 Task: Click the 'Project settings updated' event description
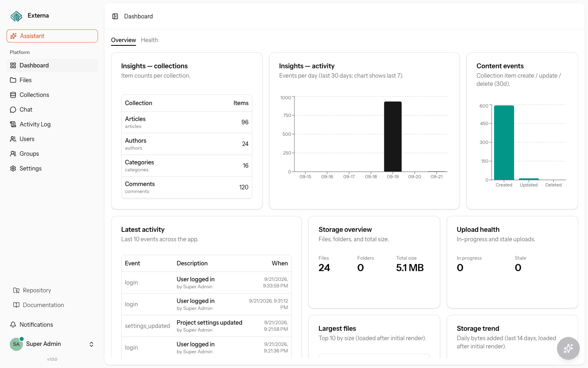click(x=209, y=323)
